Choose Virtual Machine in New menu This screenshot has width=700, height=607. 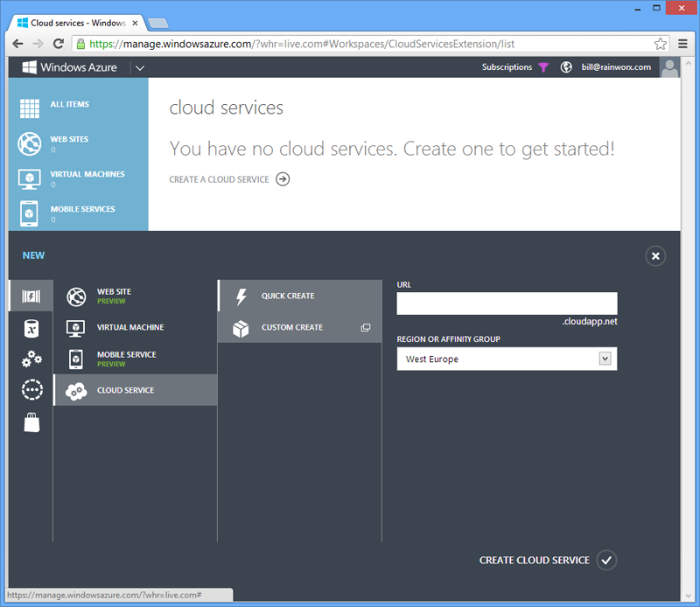pyautogui.click(x=136, y=328)
